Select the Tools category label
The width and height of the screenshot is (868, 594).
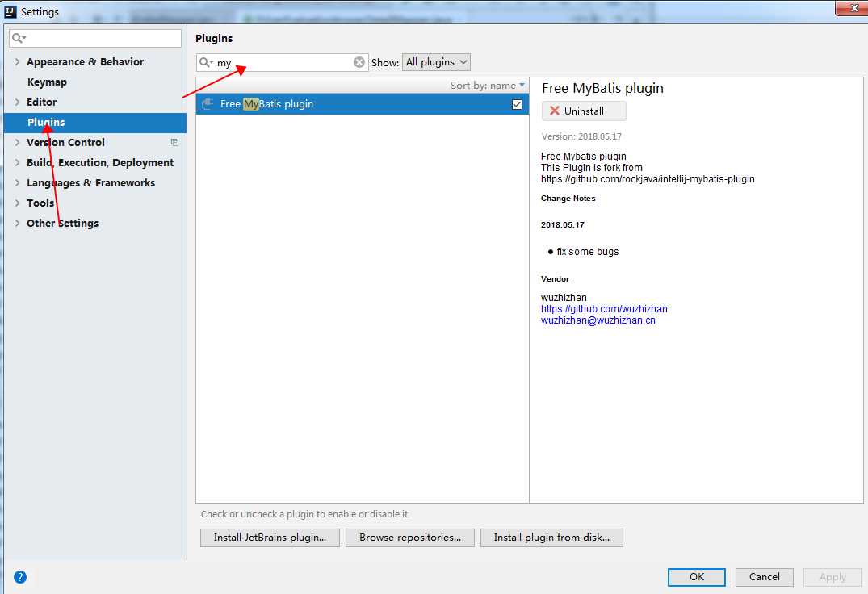click(40, 203)
